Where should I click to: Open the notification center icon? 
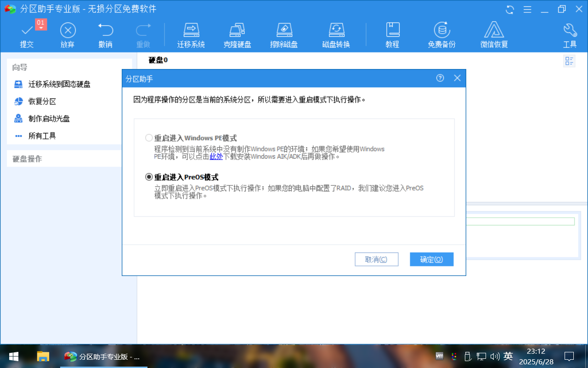(x=569, y=356)
